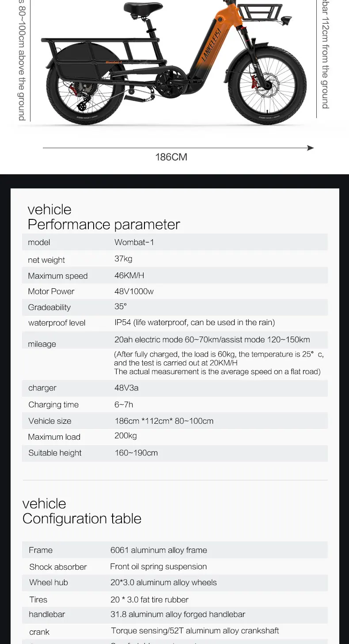Click the crank chainring on the bike

tap(169, 82)
